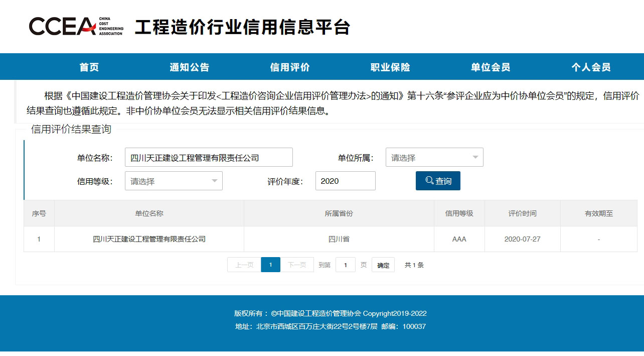
Task: Click the 信用评价结果查询 section heading
Action: 71,130
